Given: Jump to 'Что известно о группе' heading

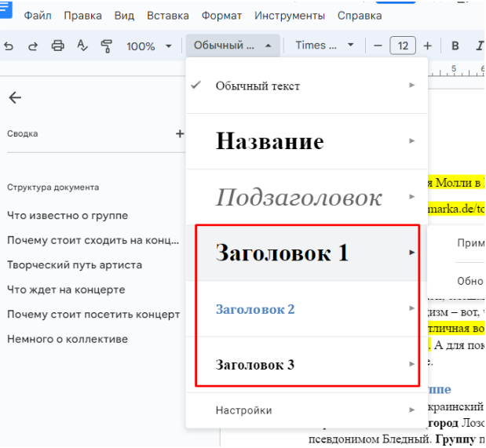Looking at the screenshot, I should 68,215.
